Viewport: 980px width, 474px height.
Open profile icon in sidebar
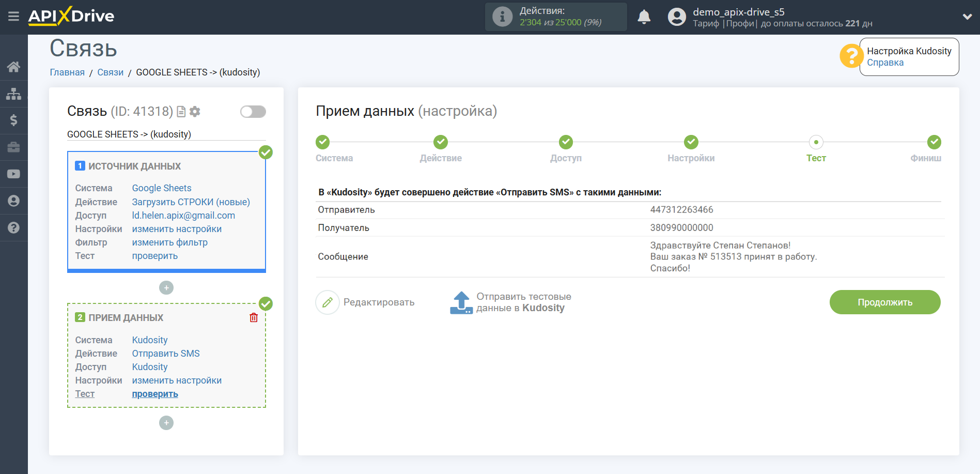tap(14, 201)
